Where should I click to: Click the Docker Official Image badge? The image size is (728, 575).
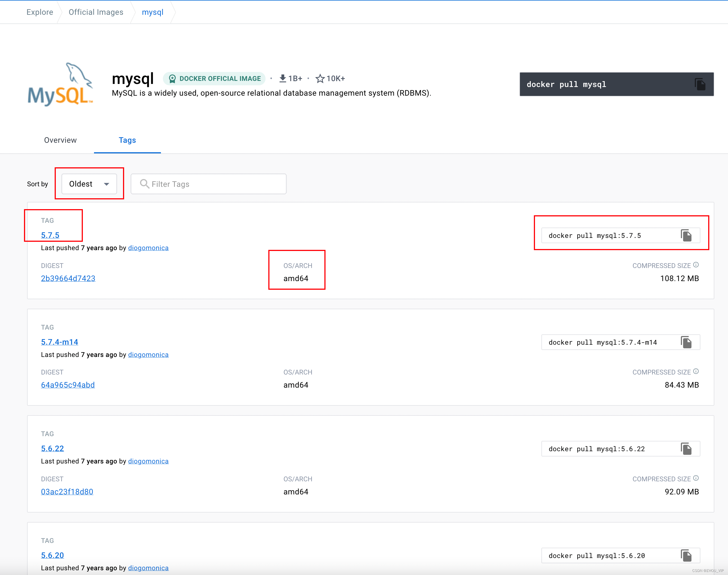pos(214,79)
